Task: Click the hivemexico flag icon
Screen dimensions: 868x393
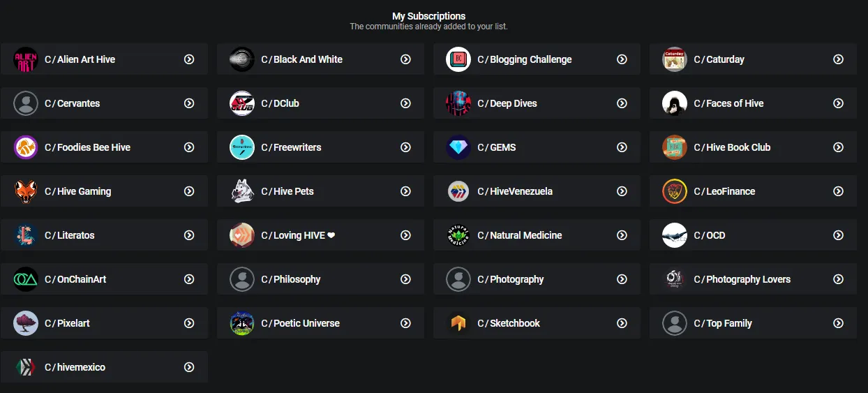Action: pos(26,367)
